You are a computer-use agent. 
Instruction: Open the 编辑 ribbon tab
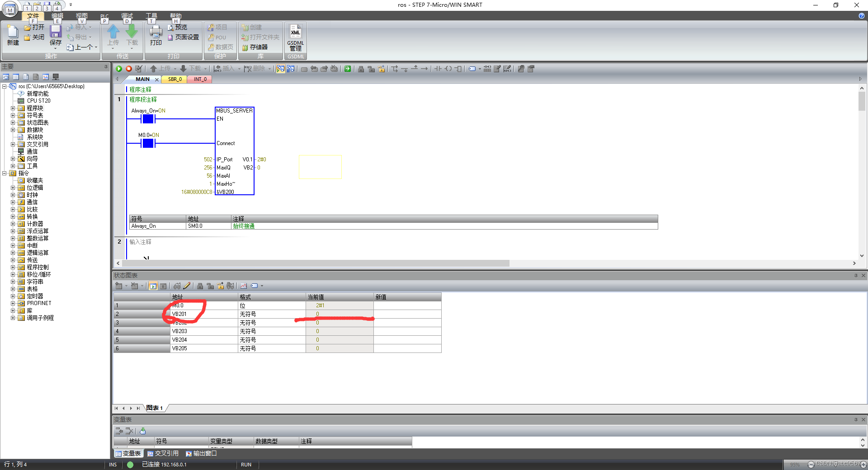pos(57,16)
